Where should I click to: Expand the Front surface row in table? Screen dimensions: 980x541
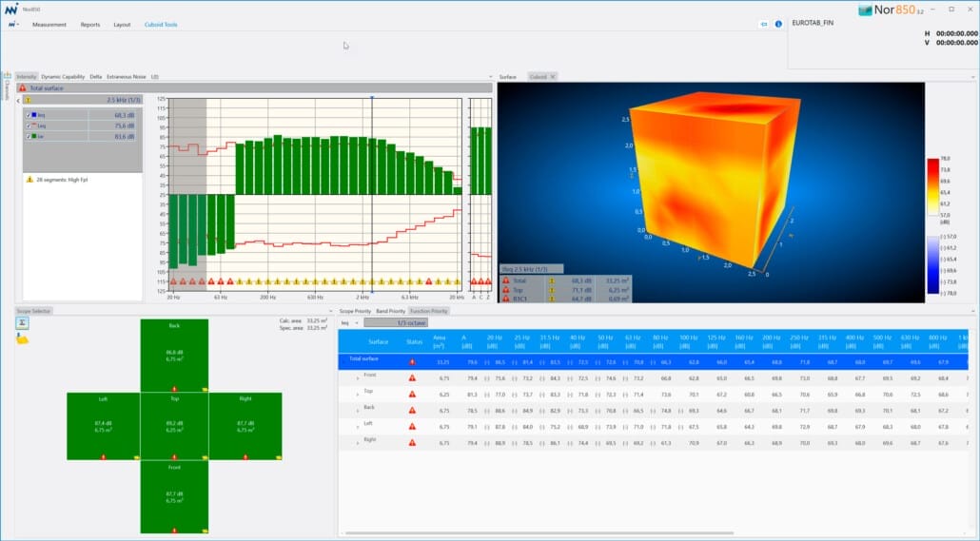(x=358, y=376)
